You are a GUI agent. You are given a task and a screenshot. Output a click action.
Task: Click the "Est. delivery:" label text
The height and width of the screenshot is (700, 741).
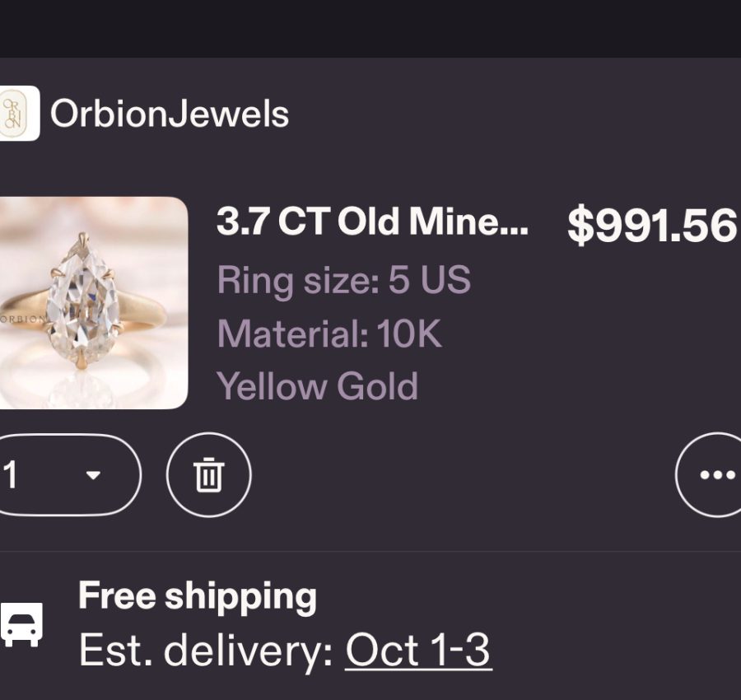(x=206, y=650)
